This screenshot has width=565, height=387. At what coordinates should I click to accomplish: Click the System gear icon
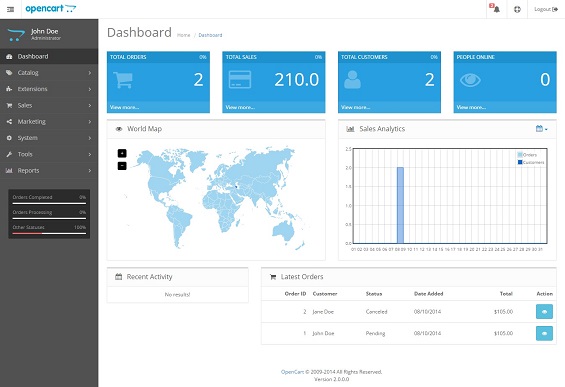(x=9, y=138)
